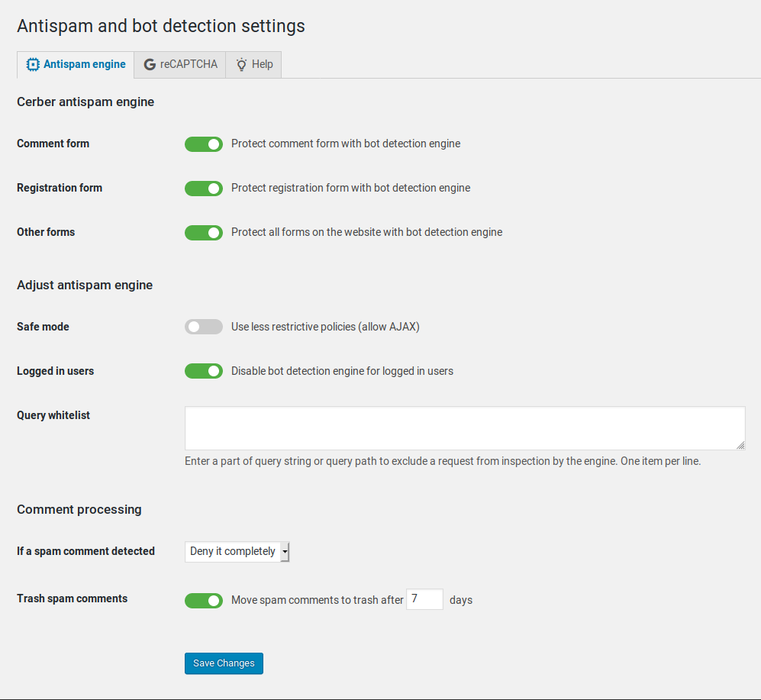Toggle the Trash spam comments switch
This screenshot has width=761, height=700.
[204, 601]
